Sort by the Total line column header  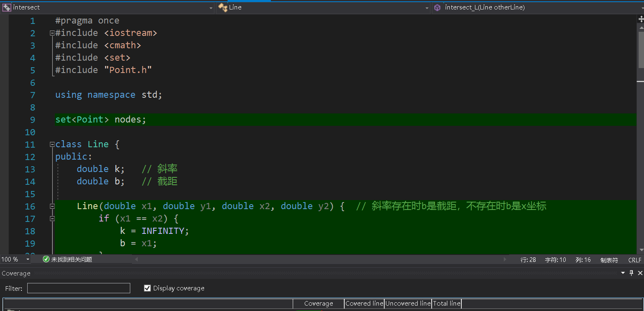point(447,304)
